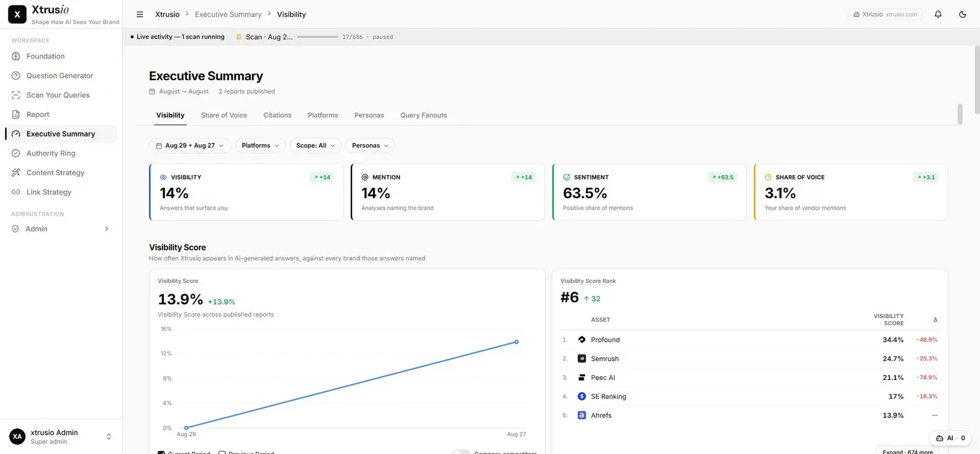Open the Xtrusio xtrusio.com workspace selector
This screenshot has height=454, width=980.
point(885,14)
